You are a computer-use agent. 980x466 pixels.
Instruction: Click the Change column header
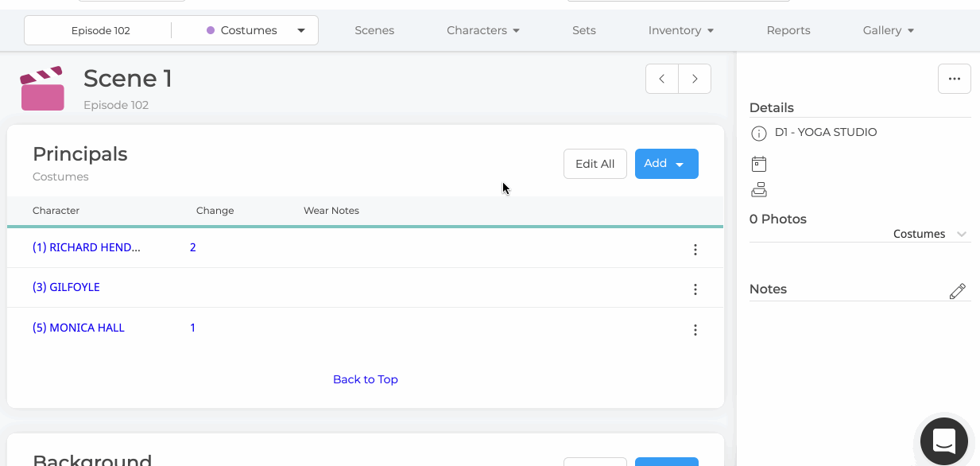(x=215, y=211)
